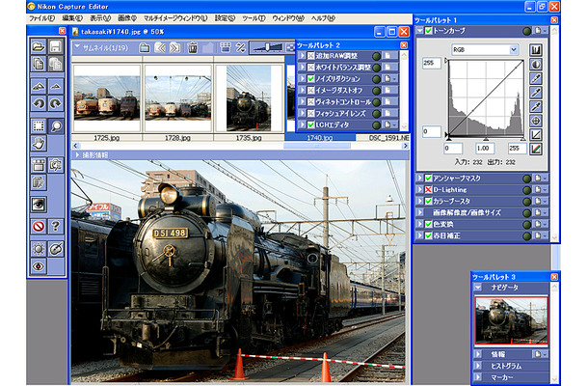Image resolution: width=588 pixels, height=386 pixels.
Task: Click the folder icon in thumbnail bar
Action: [145, 47]
